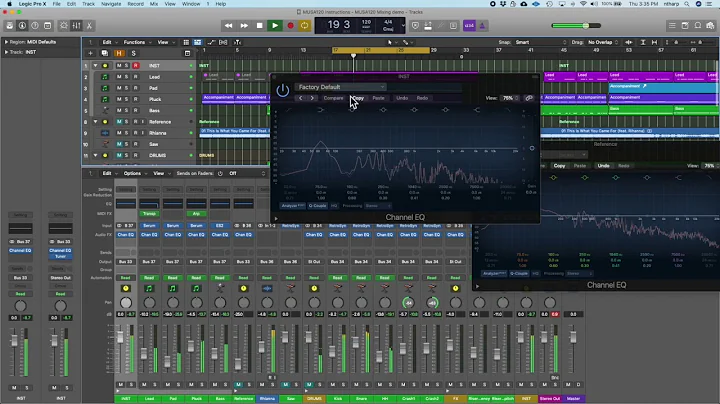
Task: Adjust the master volume slider
Action: click(x=586, y=26)
